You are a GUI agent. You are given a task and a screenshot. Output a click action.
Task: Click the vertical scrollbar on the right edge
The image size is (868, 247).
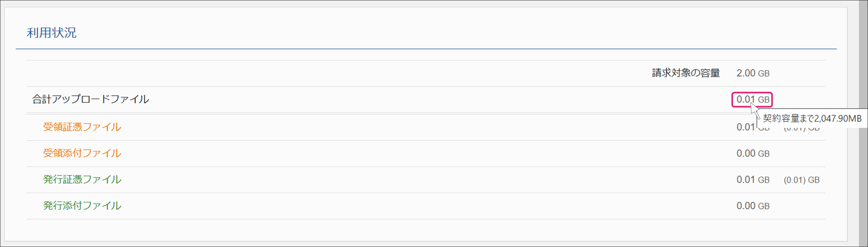click(863, 124)
